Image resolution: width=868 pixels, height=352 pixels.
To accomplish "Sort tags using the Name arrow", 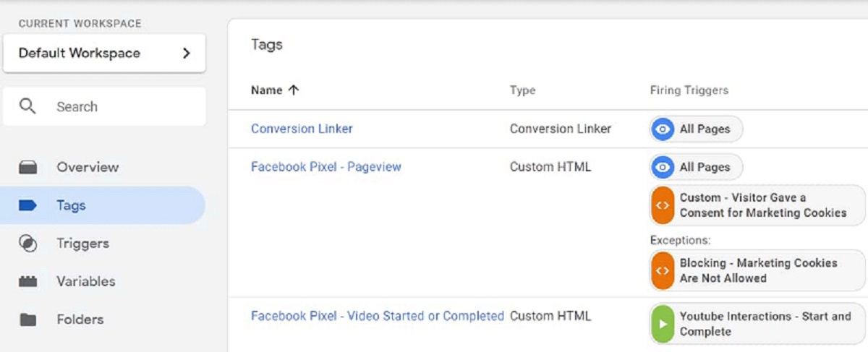I will point(293,90).
